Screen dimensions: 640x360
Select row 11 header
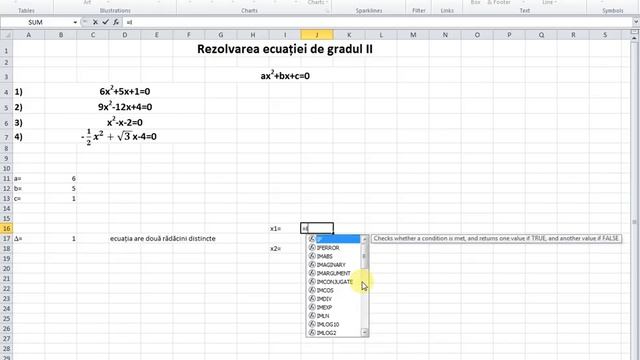pyautogui.click(x=7, y=178)
